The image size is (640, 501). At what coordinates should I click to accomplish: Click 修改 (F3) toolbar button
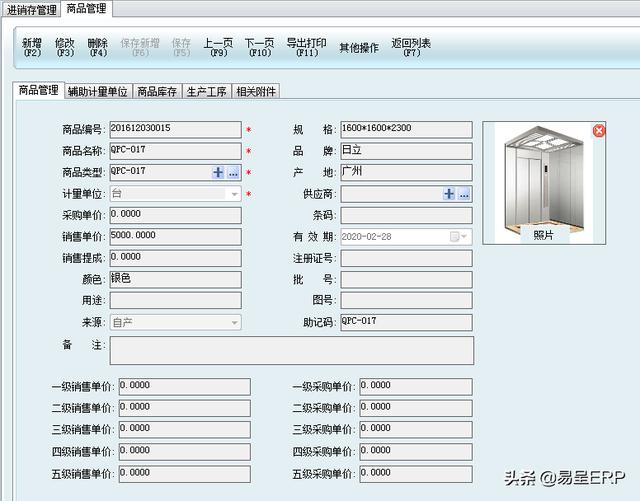click(65, 47)
